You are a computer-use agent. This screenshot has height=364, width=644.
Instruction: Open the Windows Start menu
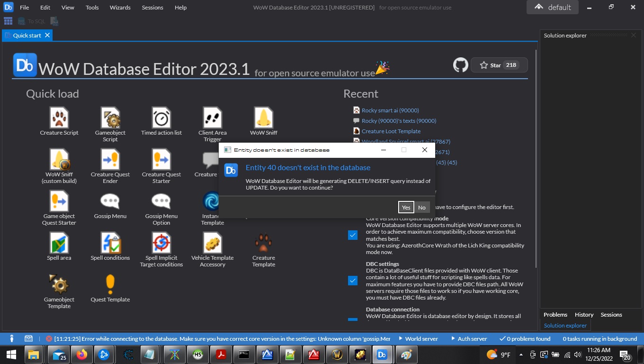tap(10, 355)
